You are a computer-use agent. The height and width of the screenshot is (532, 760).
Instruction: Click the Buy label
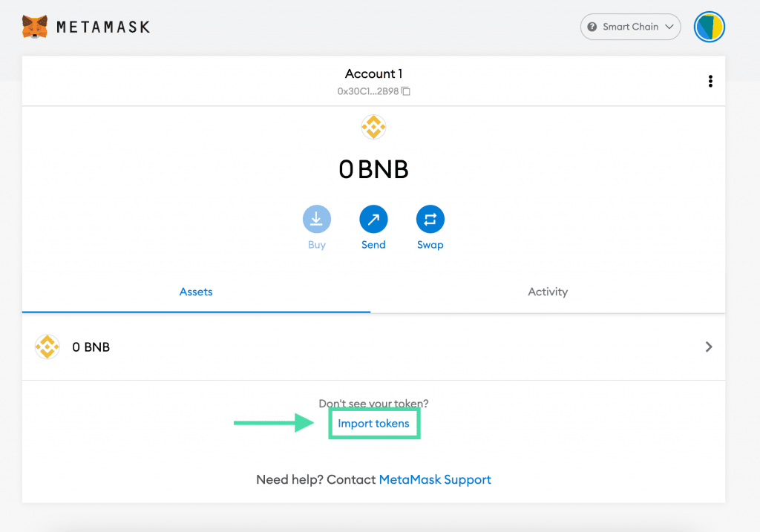point(316,245)
